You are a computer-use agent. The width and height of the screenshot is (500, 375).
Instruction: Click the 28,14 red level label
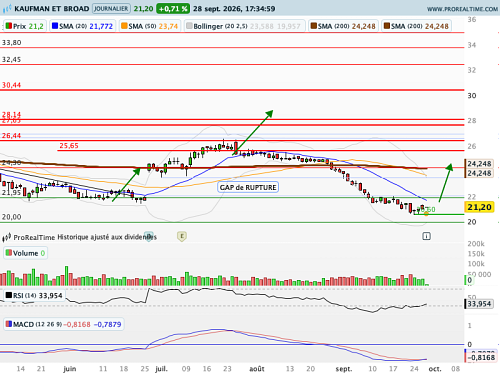[x=11, y=114]
